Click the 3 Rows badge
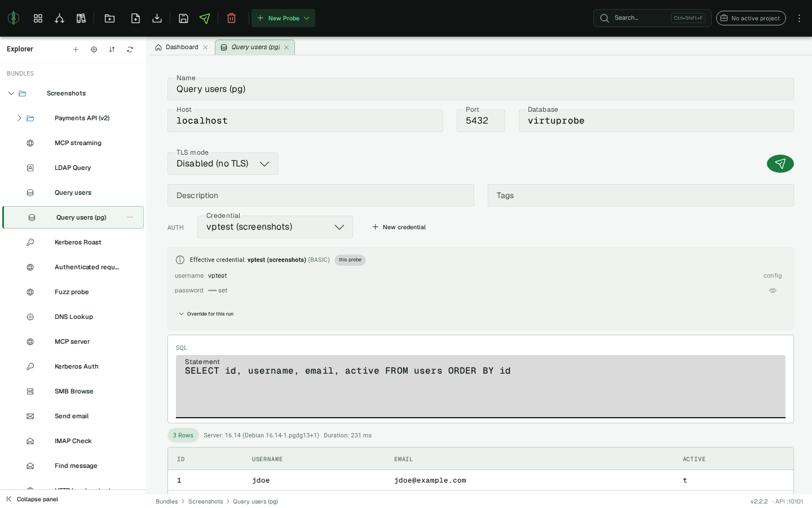 click(x=183, y=435)
